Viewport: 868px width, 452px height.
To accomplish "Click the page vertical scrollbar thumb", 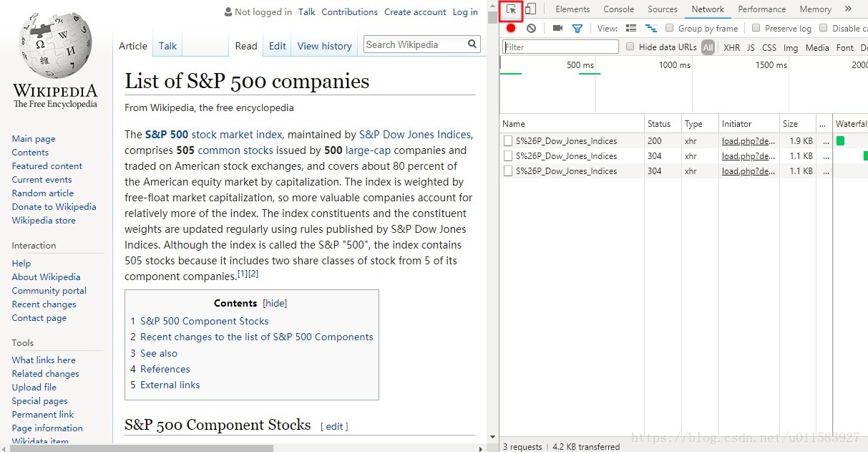I will 492,17.
